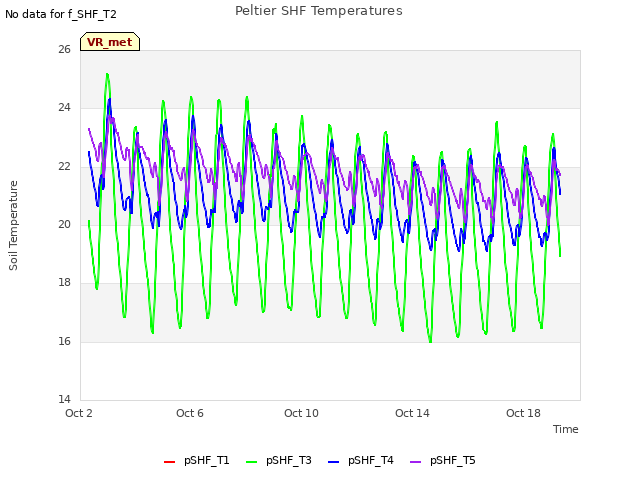Screen dimensions: 640x480
Task: Click the Oct 6 x-axis label
Action: 190,413
